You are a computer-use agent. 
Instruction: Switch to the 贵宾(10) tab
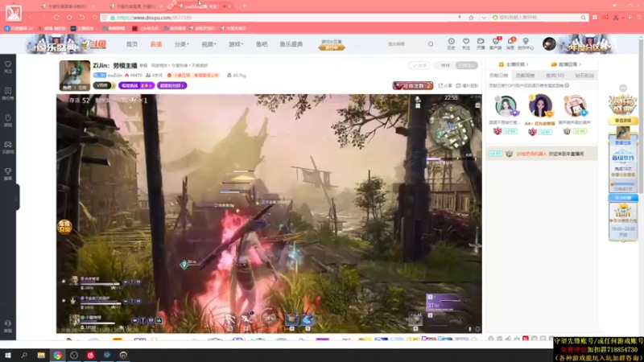pos(555,76)
